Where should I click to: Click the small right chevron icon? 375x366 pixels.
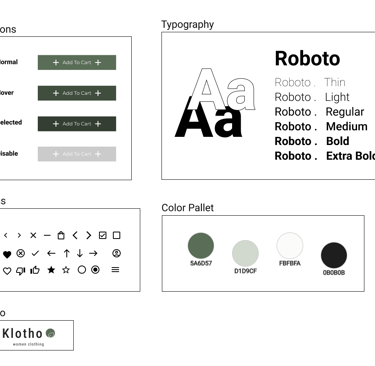pos(19,235)
